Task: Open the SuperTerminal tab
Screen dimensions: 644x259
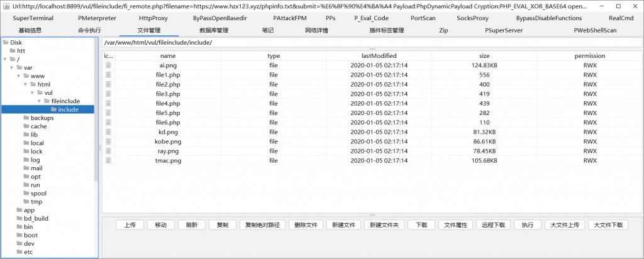Action: 33,18
